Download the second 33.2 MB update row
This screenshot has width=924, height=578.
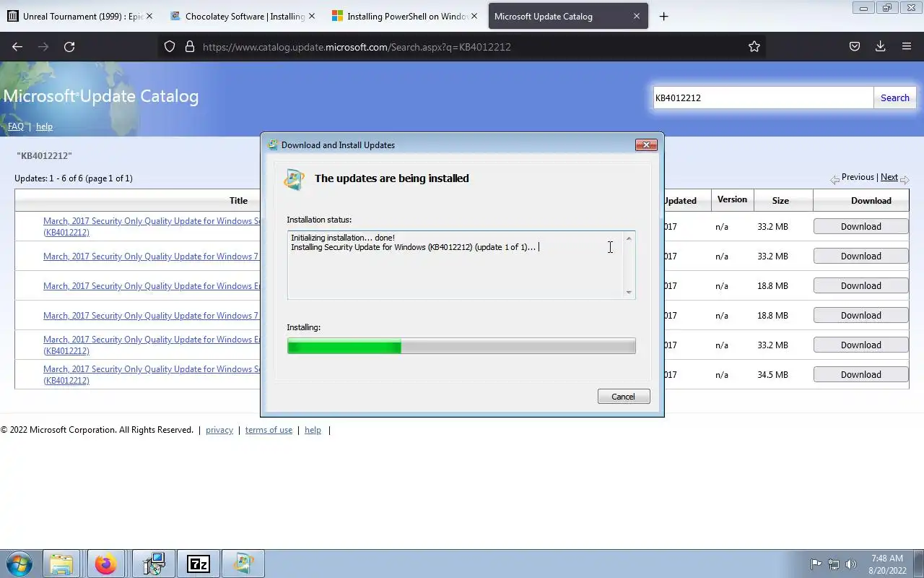click(860, 256)
